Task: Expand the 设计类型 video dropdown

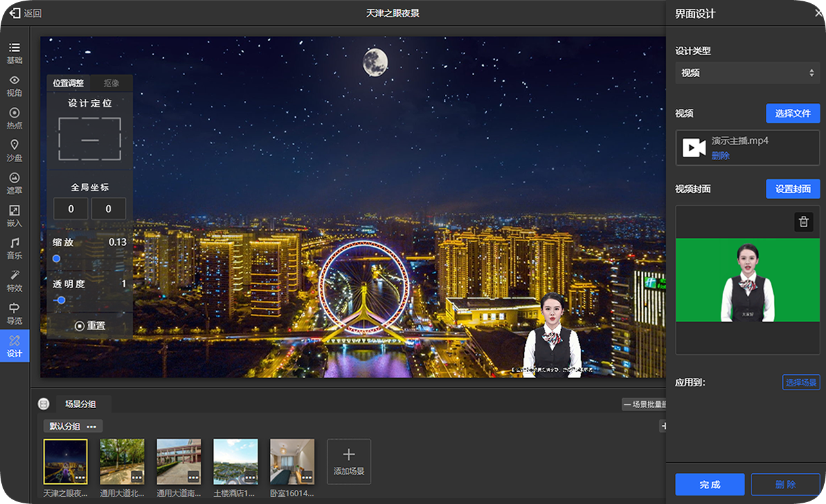Action: point(747,73)
